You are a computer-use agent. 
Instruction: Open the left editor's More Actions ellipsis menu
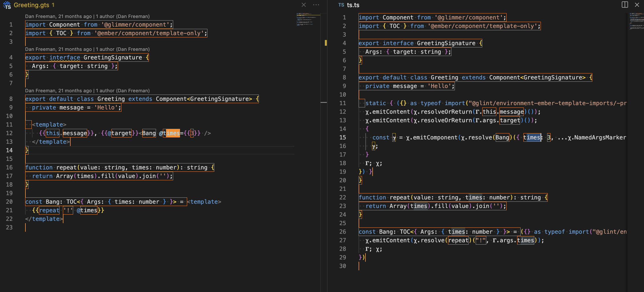pos(316,5)
